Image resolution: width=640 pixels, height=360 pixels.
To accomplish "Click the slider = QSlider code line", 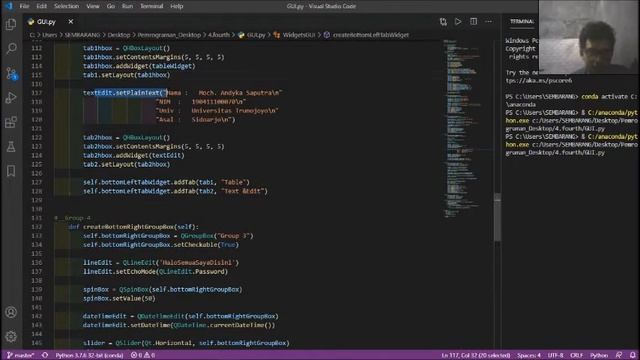I will click(x=186, y=343).
